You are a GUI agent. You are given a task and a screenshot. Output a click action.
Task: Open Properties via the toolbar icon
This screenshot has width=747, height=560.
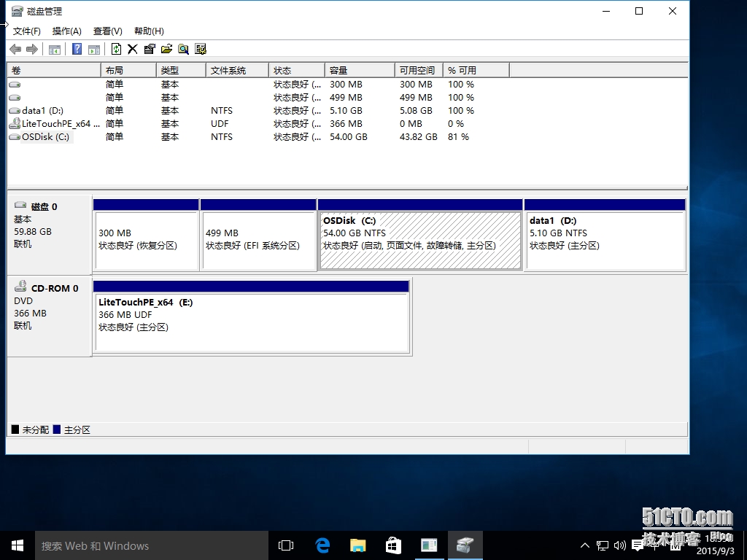click(150, 49)
